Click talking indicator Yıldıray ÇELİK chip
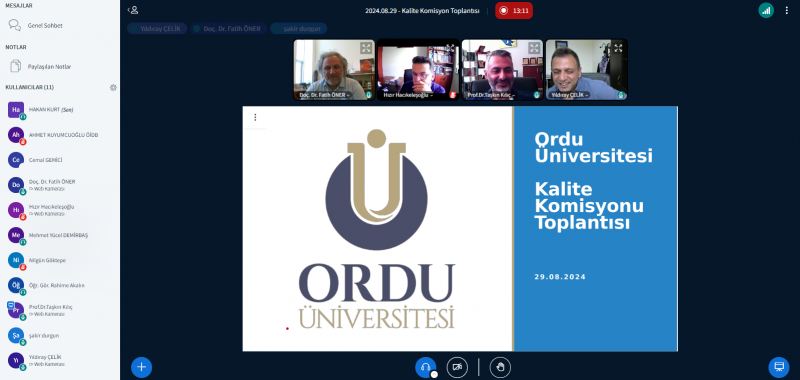 158,29
